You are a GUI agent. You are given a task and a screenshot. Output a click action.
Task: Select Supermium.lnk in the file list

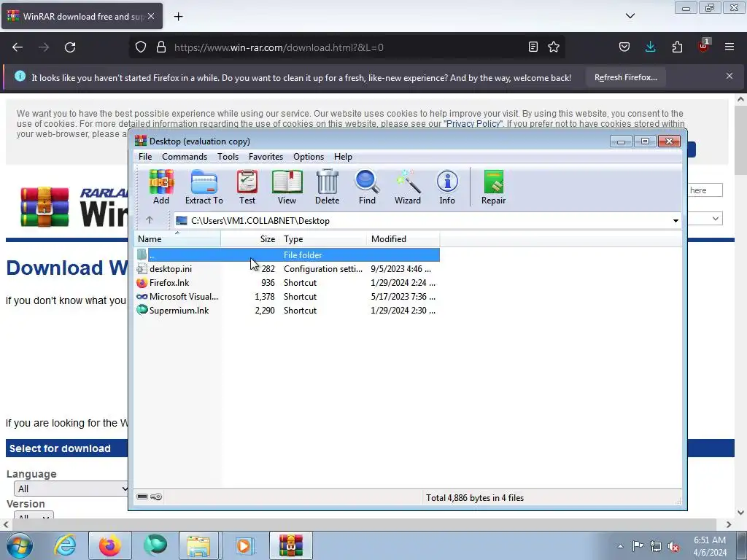pyautogui.click(x=287, y=311)
